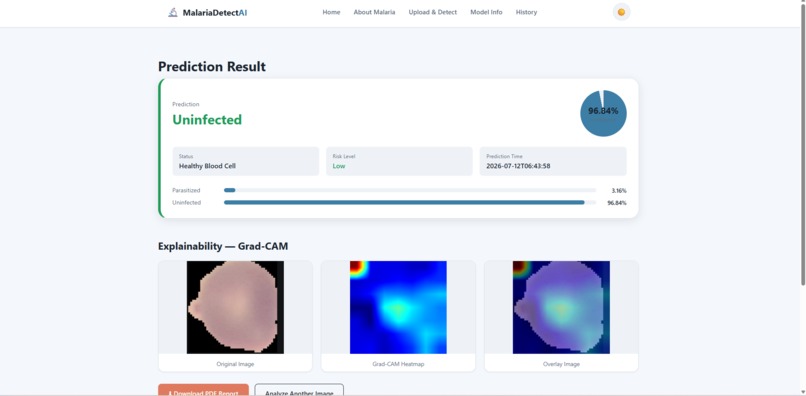Click the 'Grad-CAM Heatmap' caption
The image size is (806, 396).
398,364
